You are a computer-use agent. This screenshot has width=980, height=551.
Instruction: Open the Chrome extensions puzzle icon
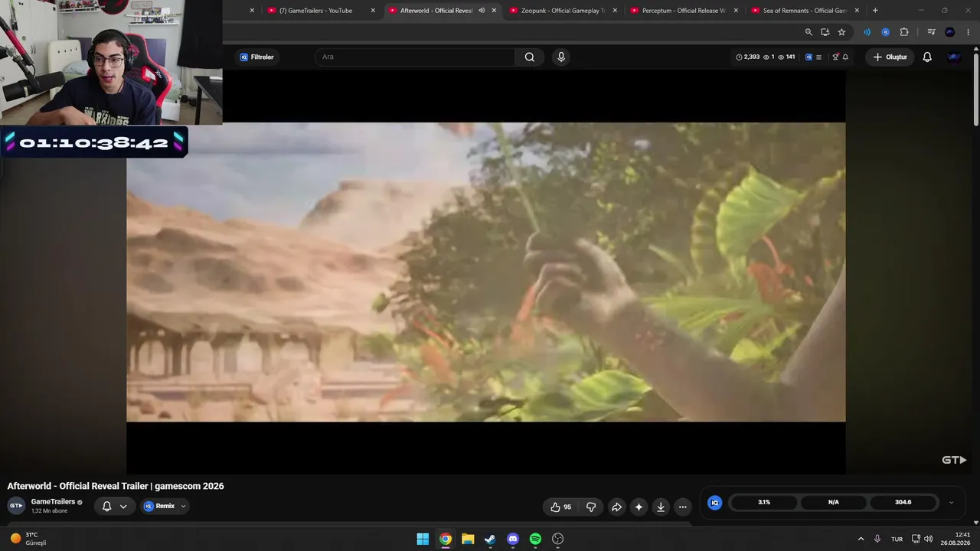point(904,32)
